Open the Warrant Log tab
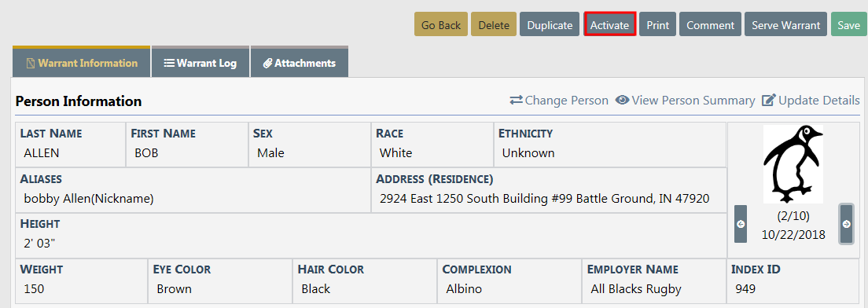The height and width of the screenshot is (308, 868). pos(200,61)
